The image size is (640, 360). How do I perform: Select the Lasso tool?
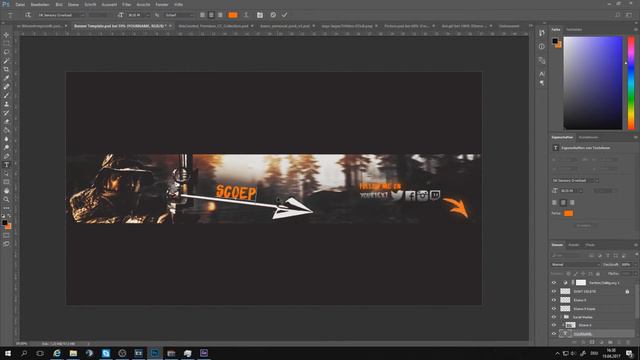coord(6,52)
